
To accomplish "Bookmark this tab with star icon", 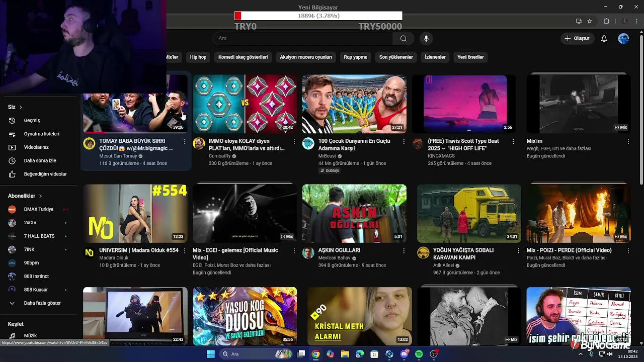I will (x=590, y=21).
